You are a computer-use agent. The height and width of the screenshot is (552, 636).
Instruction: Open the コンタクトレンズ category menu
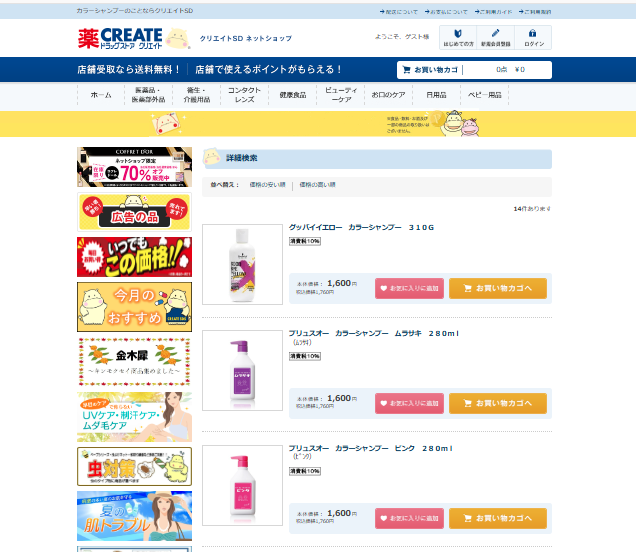244,95
